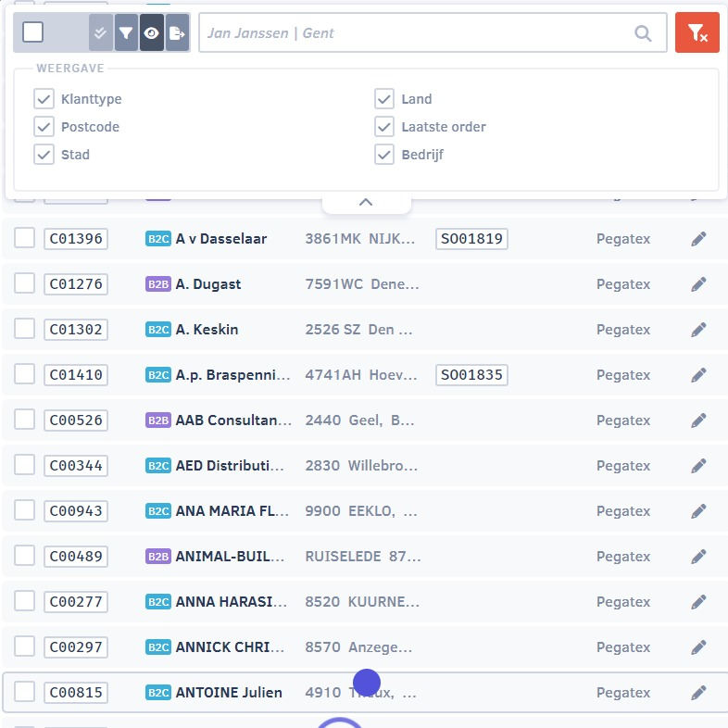Image resolution: width=728 pixels, height=728 pixels.
Task: Select the row checkbox for C01302
Action: [x=25, y=329]
